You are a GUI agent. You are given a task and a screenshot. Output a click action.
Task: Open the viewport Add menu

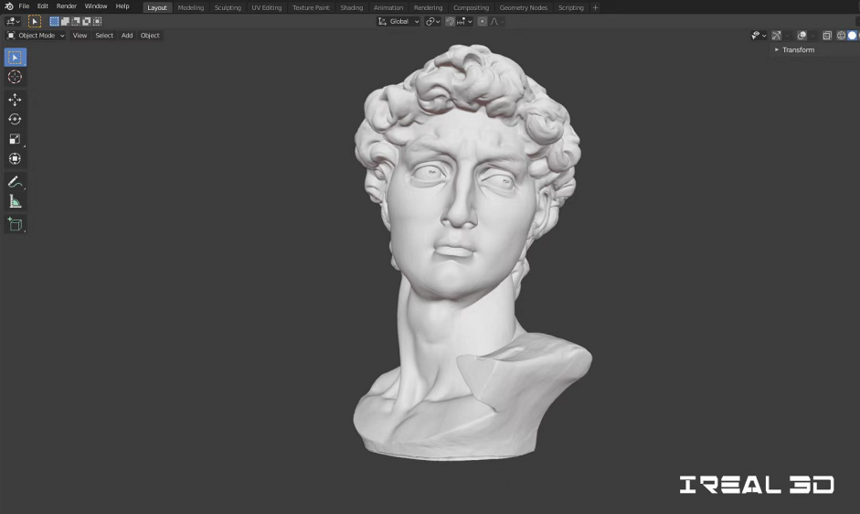(127, 36)
